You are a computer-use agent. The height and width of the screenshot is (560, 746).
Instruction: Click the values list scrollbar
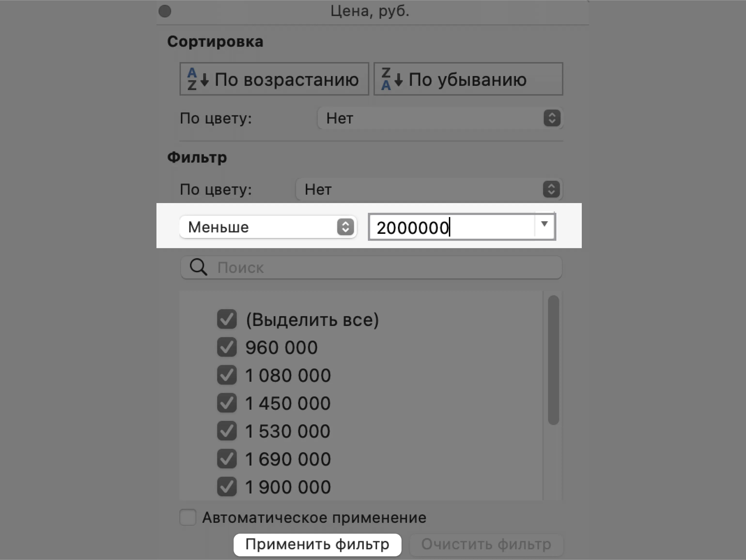[553, 360]
